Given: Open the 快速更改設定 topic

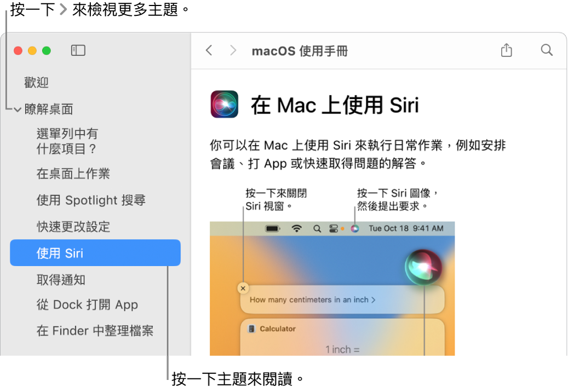Looking at the screenshot, I should [73, 227].
